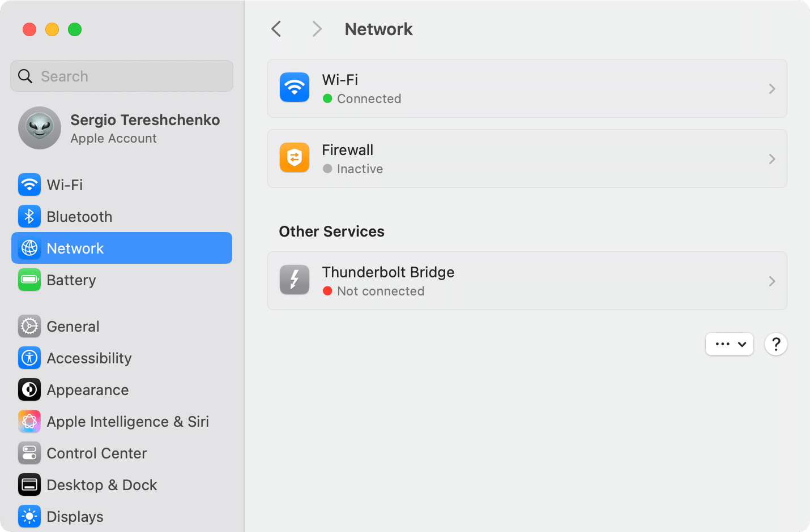Click the Network globe icon in sidebar
Viewport: 810px width, 532px height.
click(x=29, y=248)
